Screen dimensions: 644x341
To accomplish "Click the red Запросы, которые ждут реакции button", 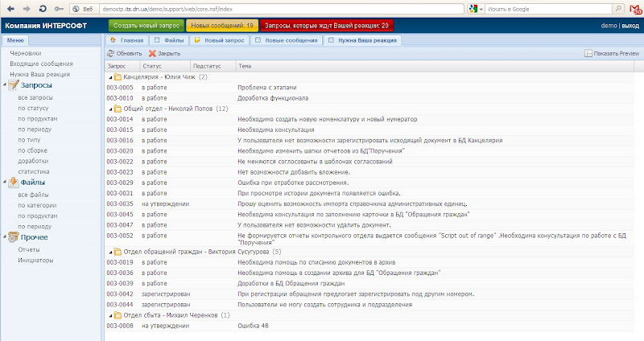I will [327, 26].
